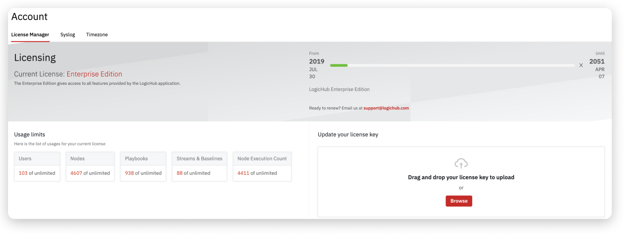Click the 'Account' page title
This screenshot has height=234, width=644.
pos(29,16)
